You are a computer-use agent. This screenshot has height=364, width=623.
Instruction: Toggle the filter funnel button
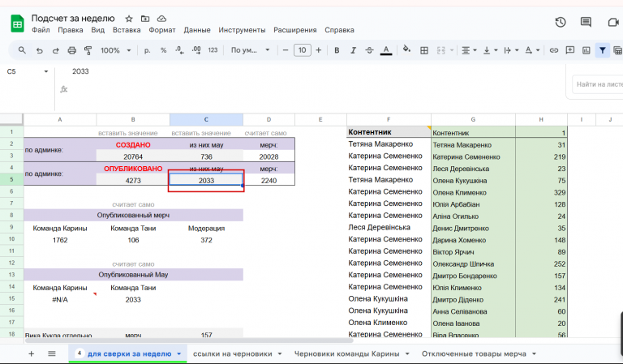(603, 50)
